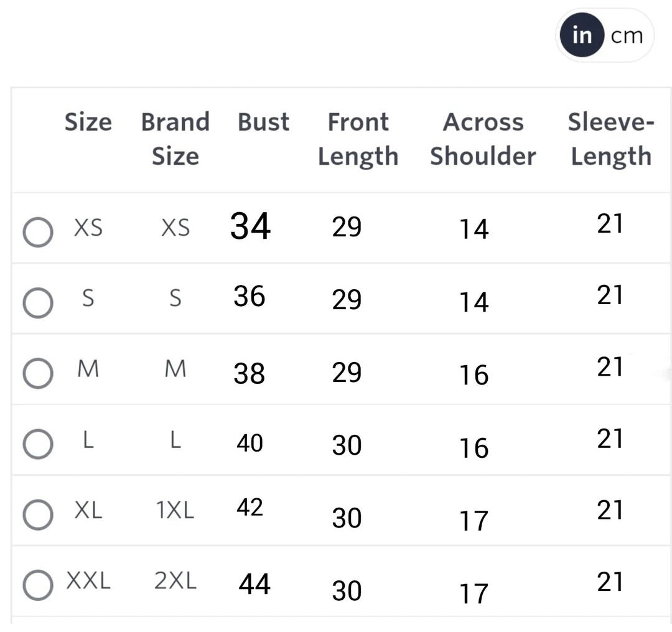This screenshot has height=632, width=672.
Task: Click the Bust column header
Action: tap(263, 122)
